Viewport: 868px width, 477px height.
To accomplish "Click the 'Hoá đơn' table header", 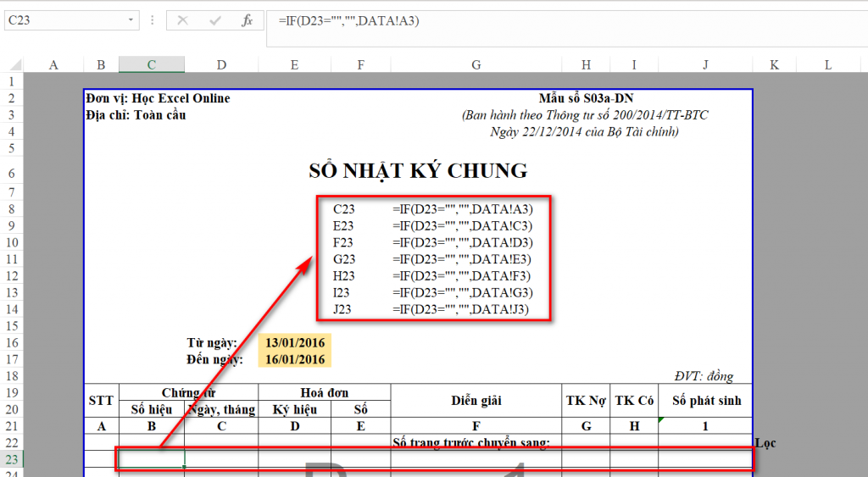I will tap(325, 392).
